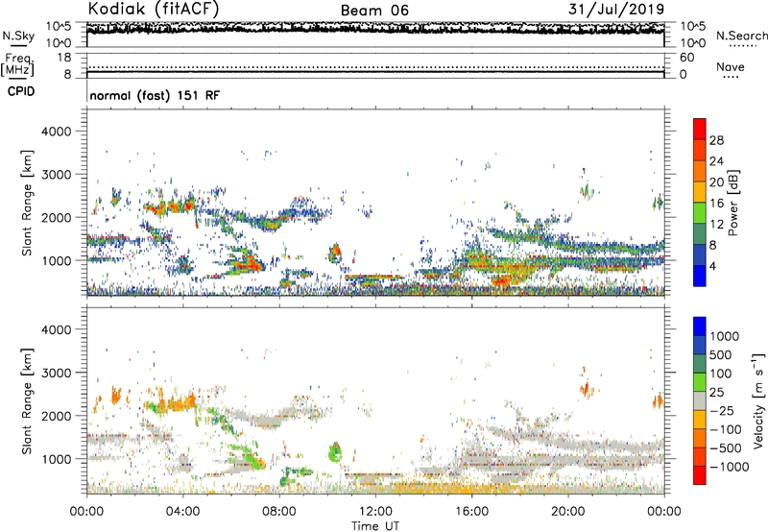Click the green oval echo in velocity panel
Viewport: 768px width, 532px height.
pyautogui.click(x=335, y=451)
